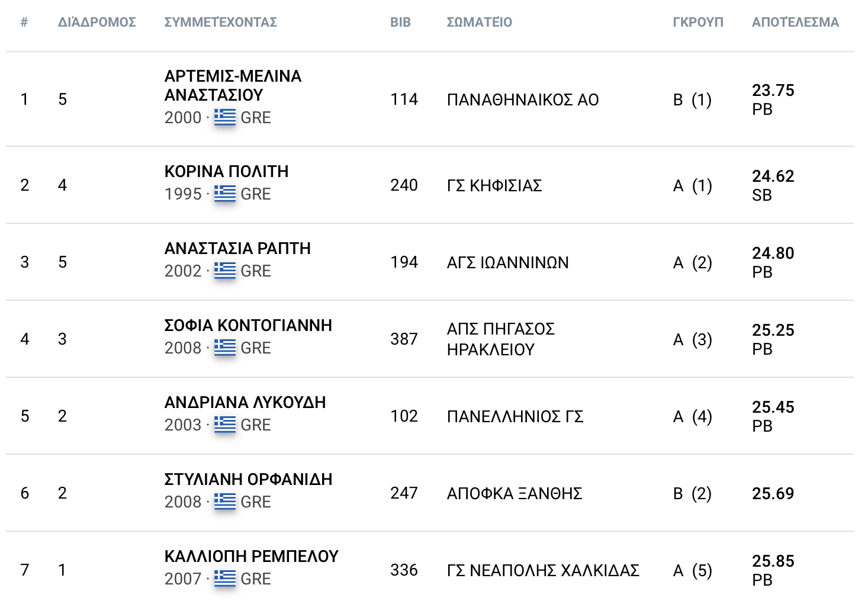Click the Greek flag in ΚΟΡΙΝΑ ΠΟΛΙΤΗ row
This screenshot has width=868, height=604.
coord(225,194)
